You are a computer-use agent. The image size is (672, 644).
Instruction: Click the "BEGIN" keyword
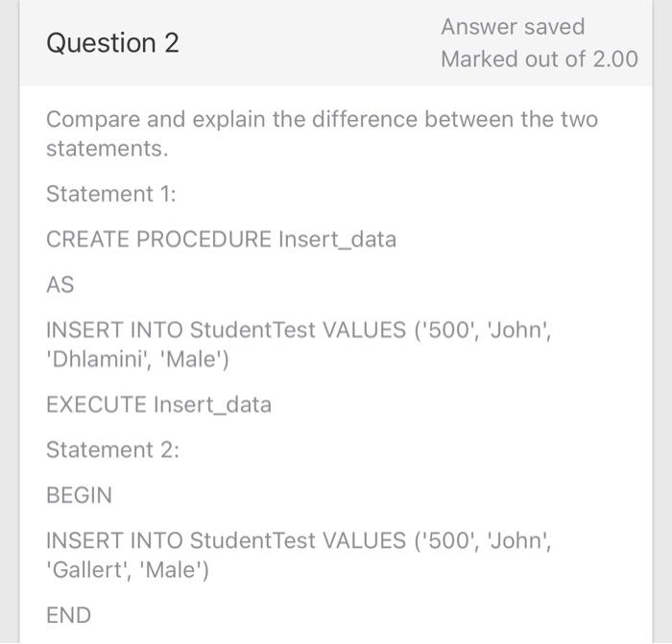[x=79, y=495]
